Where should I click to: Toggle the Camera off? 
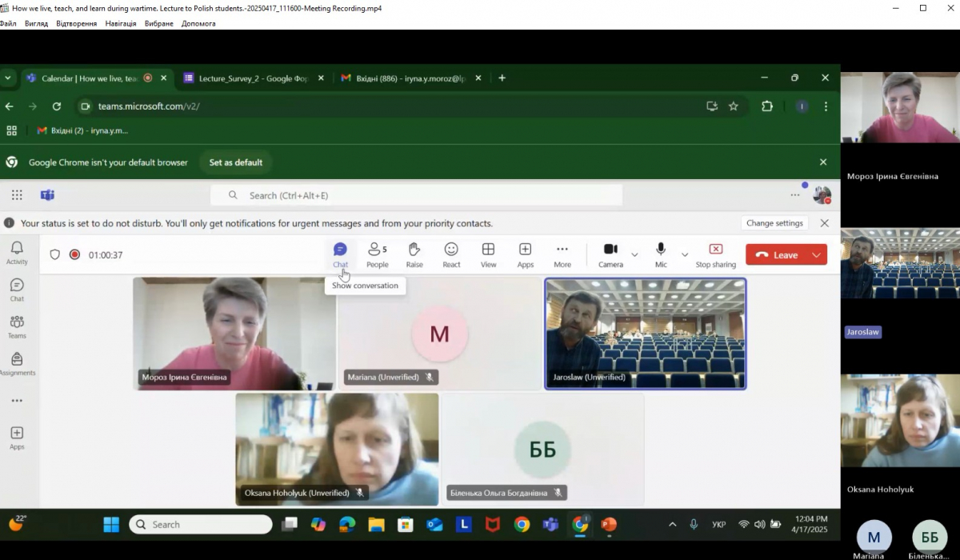(610, 254)
